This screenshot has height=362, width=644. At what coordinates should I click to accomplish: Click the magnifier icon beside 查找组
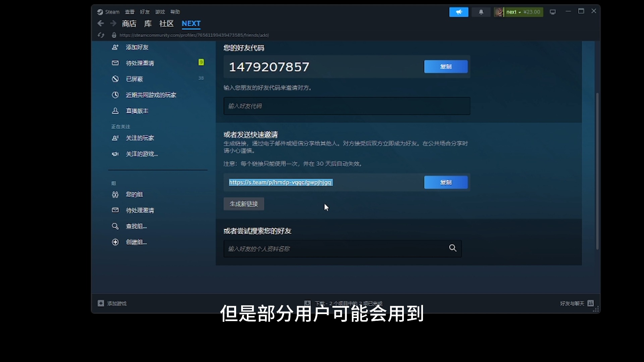coord(115,226)
